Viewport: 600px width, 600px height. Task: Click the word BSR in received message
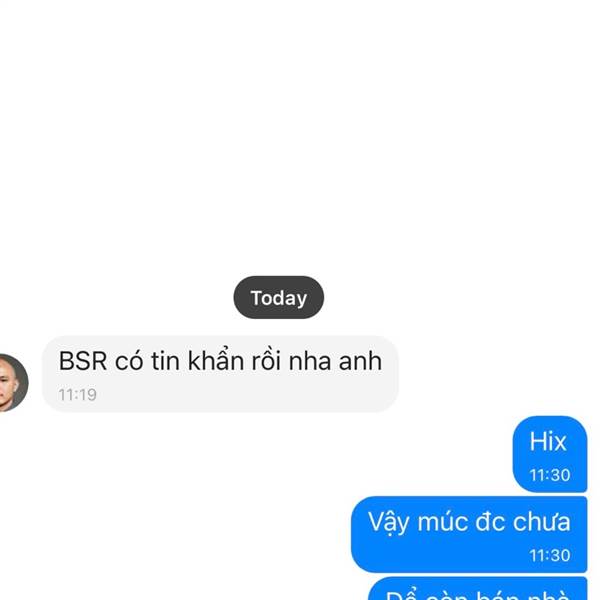coord(83,361)
